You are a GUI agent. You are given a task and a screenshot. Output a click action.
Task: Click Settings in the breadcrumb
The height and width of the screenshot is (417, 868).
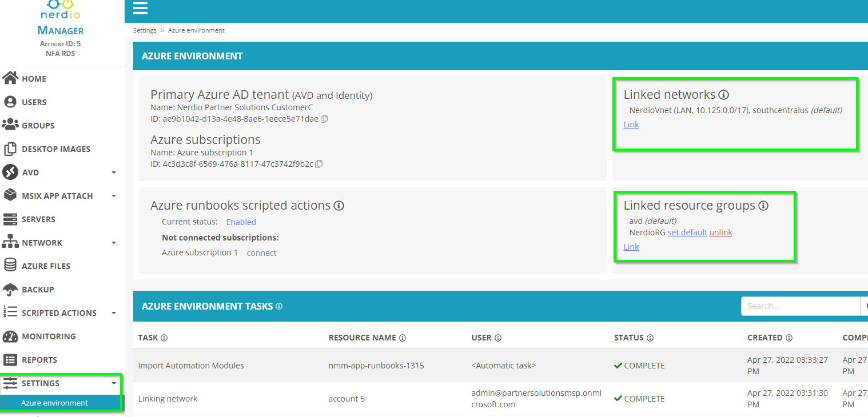(x=145, y=30)
